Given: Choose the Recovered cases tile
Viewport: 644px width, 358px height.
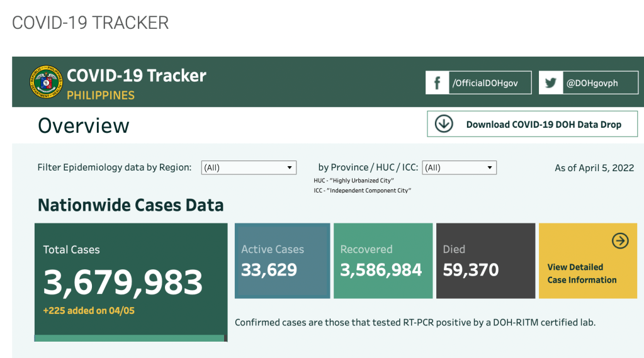Looking at the screenshot, I should click(x=383, y=260).
